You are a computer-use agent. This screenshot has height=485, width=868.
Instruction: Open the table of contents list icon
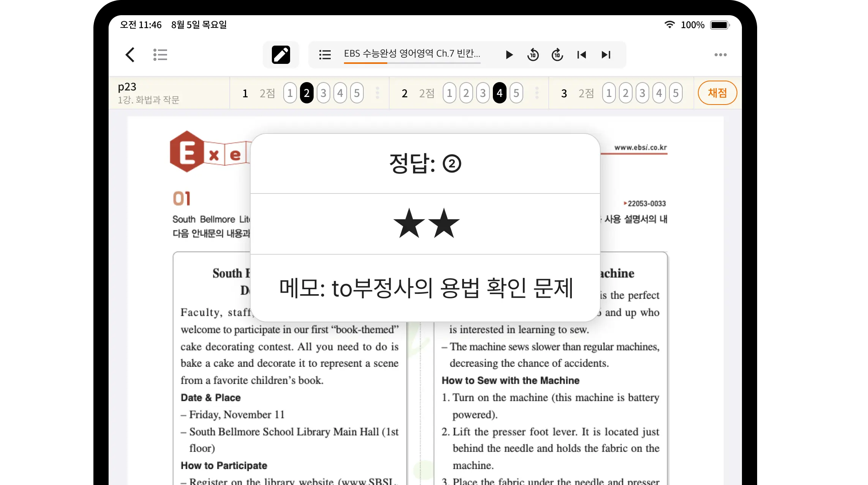click(x=160, y=55)
